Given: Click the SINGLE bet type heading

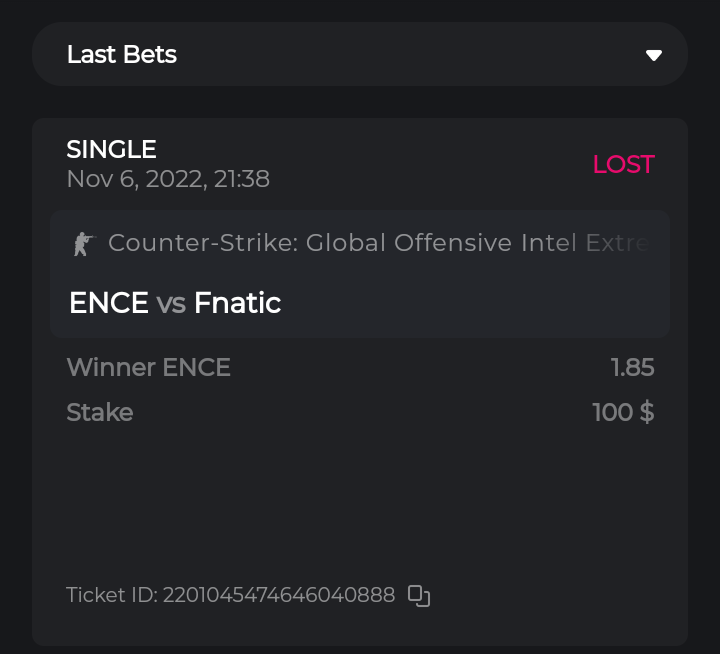Looking at the screenshot, I should (111, 150).
